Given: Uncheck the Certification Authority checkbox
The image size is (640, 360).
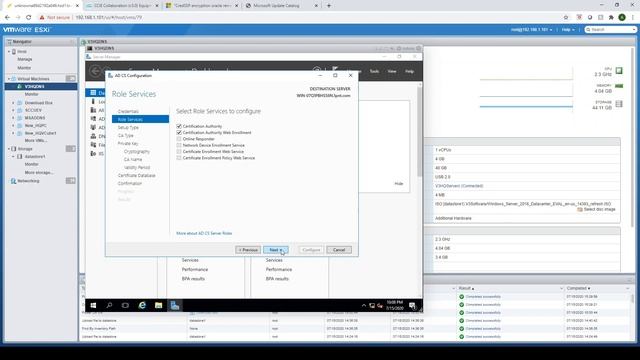Looking at the screenshot, I should pyautogui.click(x=179, y=126).
